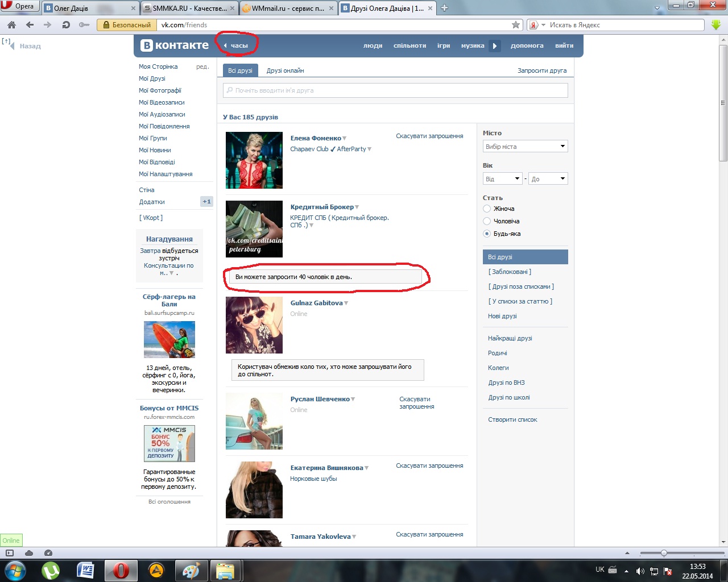Viewport: 728px width, 582px height.
Task: Open Мої Повідомлення in the sidebar
Action: point(164,126)
